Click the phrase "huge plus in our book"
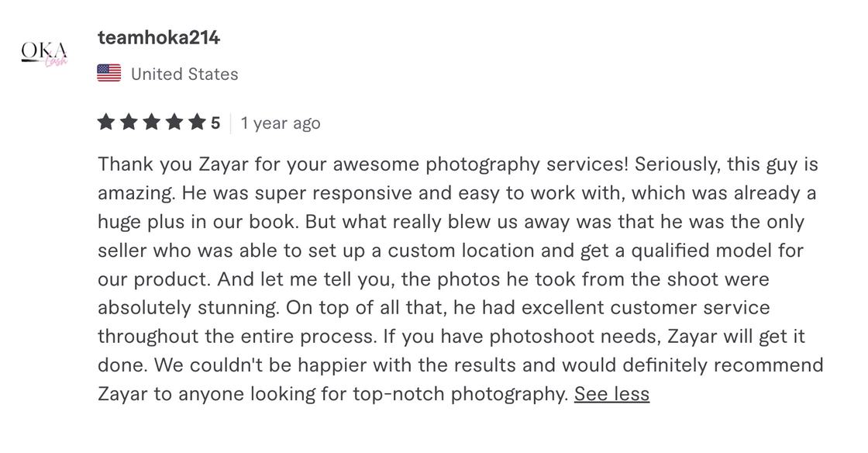Screen dimensions: 868x453 [197, 223]
